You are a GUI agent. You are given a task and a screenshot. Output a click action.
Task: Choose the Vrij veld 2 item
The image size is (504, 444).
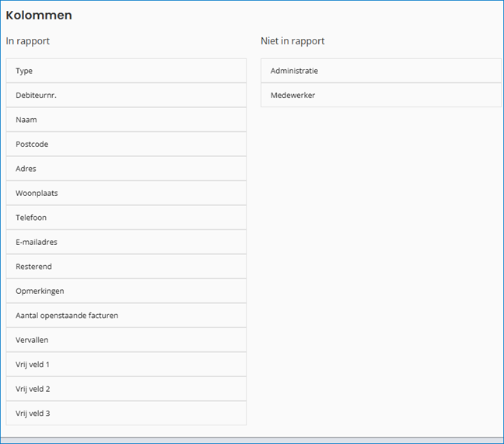[125, 389]
